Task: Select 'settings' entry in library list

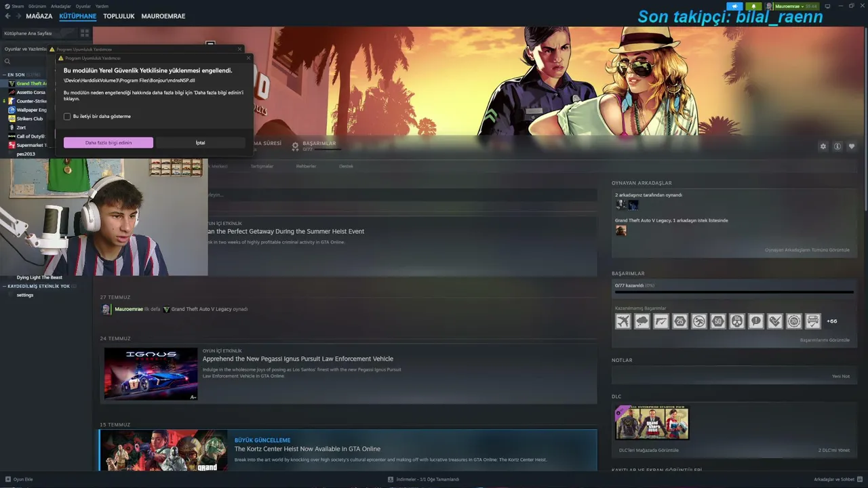Action: [25, 295]
